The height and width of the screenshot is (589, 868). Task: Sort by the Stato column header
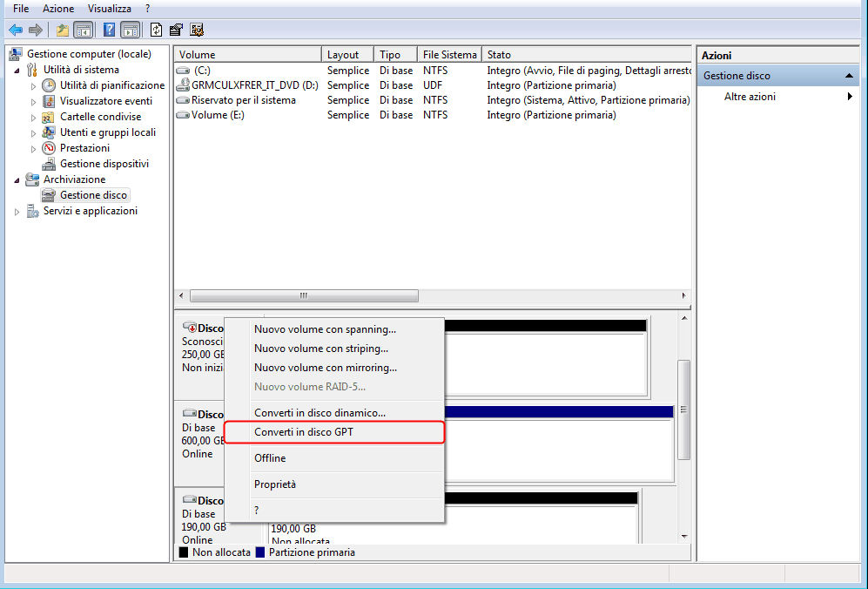coord(587,54)
